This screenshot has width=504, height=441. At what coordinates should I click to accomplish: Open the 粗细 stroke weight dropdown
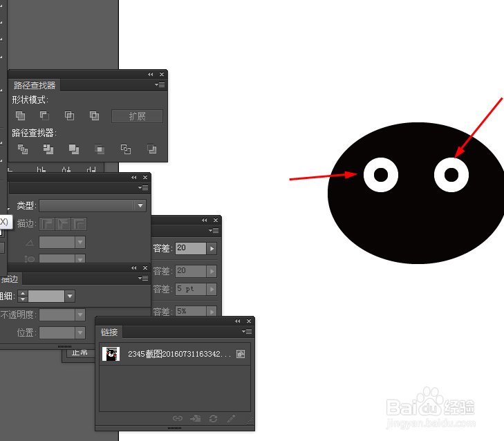pyautogui.click(x=70, y=296)
